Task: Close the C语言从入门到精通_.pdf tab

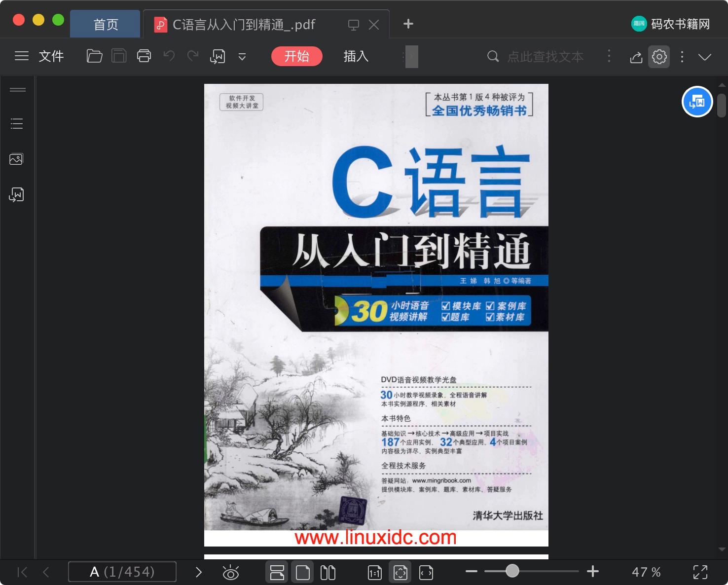Action: pyautogui.click(x=374, y=25)
